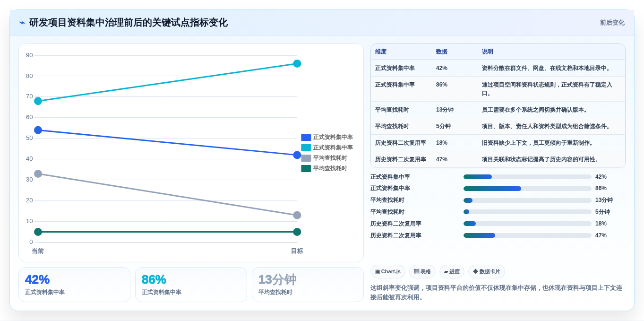Click description starting 项目关联和状态标记
The height and width of the screenshot is (321, 644).
(541, 159)
